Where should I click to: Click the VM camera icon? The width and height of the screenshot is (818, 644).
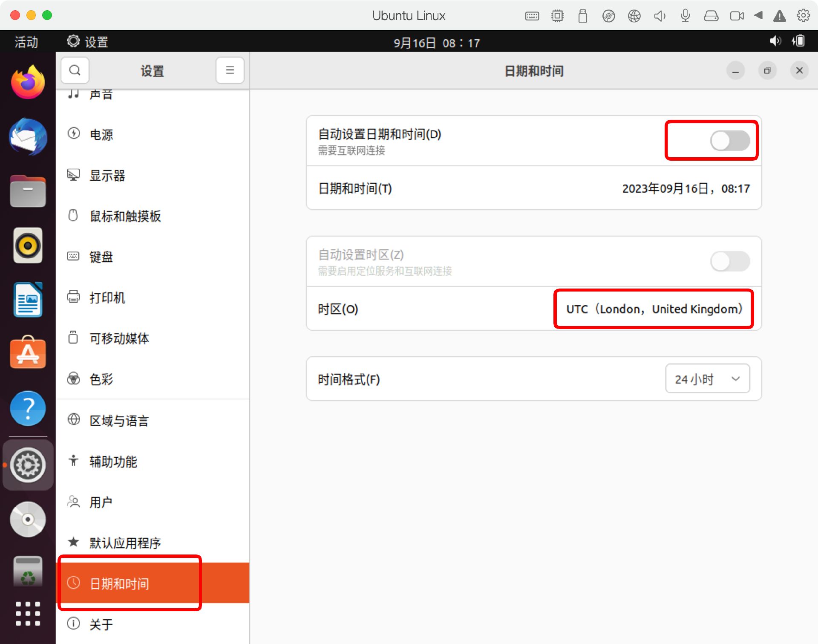click(x=737, y=16)
